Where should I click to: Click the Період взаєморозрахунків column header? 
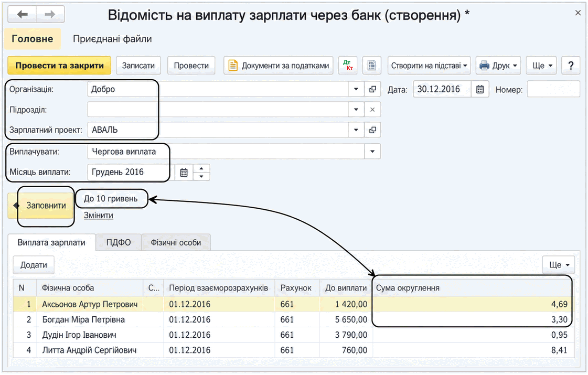pyautogui.click(x=219, y=288)
